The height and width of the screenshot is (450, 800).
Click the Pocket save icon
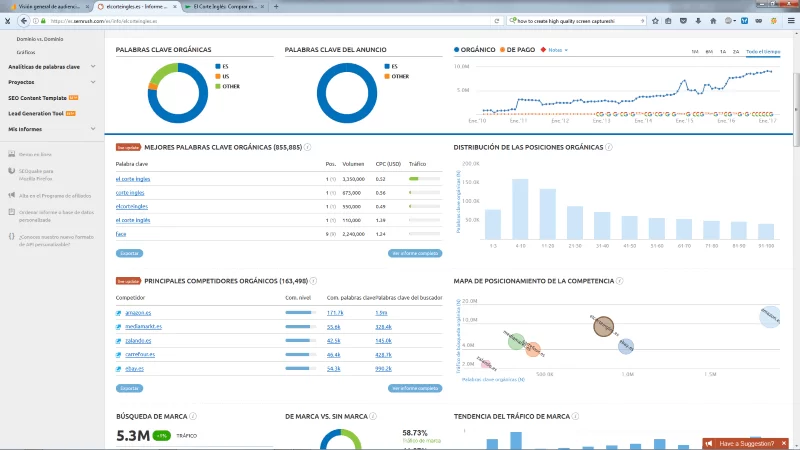pyautogui.click(x=683, y=21)
